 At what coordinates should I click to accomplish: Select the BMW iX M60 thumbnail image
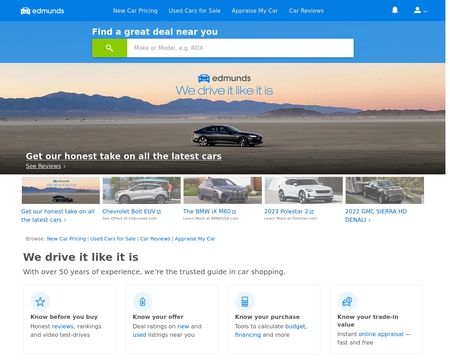tap(223, 190)
